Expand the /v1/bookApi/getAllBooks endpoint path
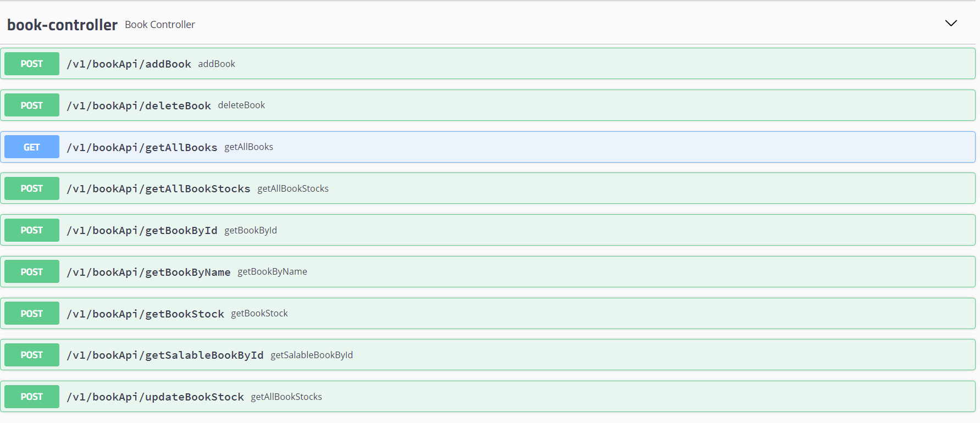Viewport: 980px width, 423px height. [x=142, y=147]
